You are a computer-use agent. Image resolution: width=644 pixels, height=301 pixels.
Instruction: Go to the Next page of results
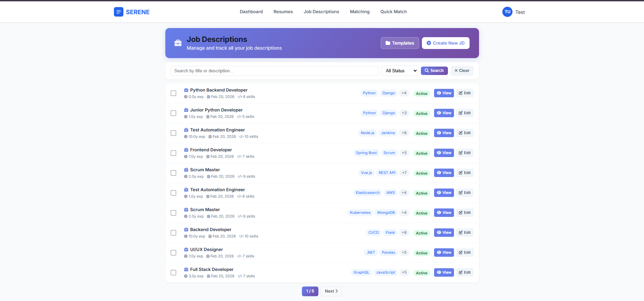[x=331, y=291]
